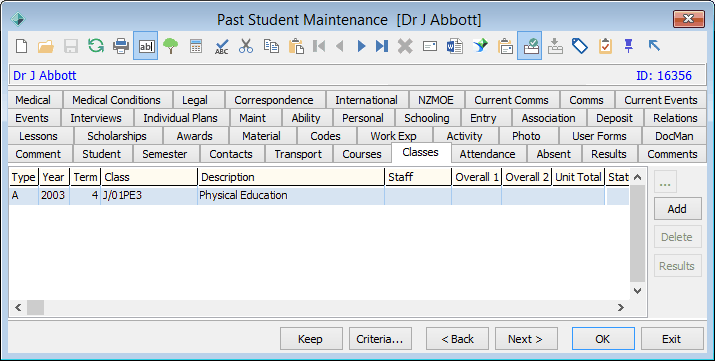Image resolution: width=715 pixels, height=361 pixels.
Task: Run spell check ABC icon
Action: click(222, 46)
